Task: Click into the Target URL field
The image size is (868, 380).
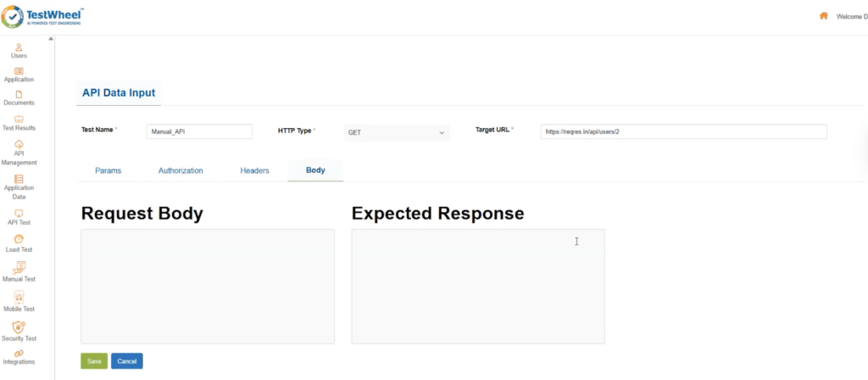Action: tap(683, 131)
